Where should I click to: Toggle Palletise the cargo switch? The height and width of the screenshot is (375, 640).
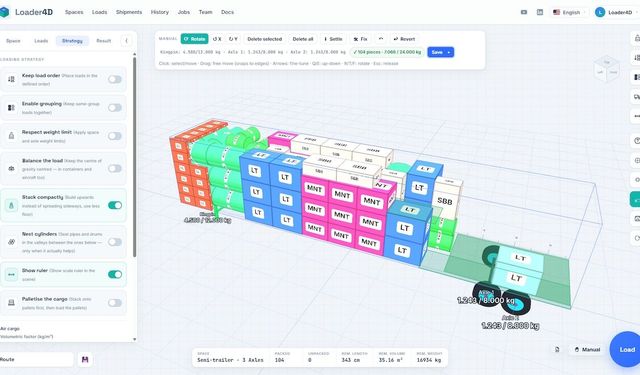pyautogui.click(x=115, y=303)
